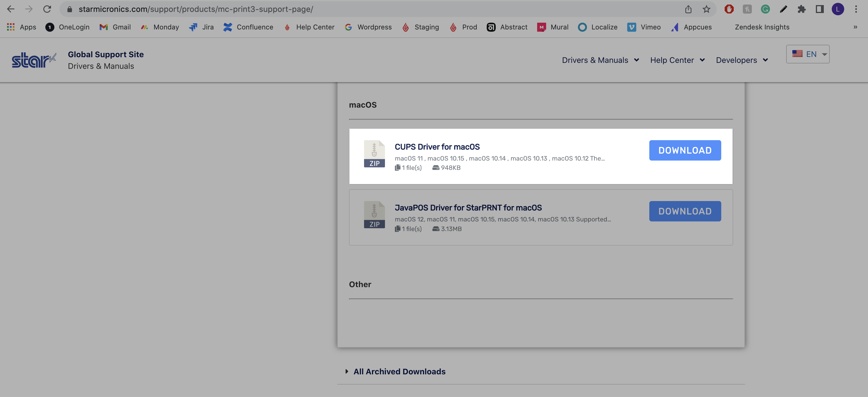Bookmark this page with the star icon
Viewport: 868px width, 397px height.
pyautogui.click(x=706, y=9)
